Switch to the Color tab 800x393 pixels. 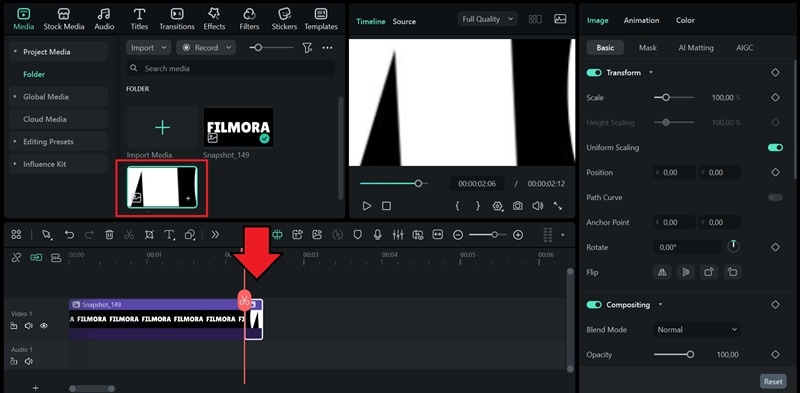[x=685, y=20]
